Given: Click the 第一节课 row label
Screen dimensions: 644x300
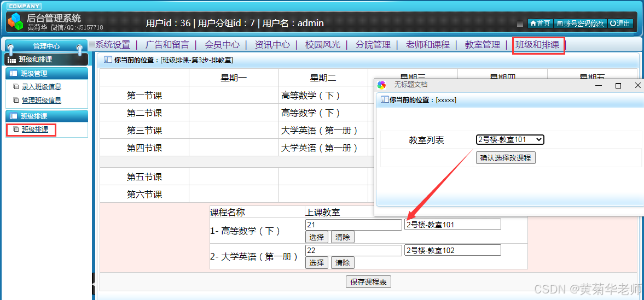Looking at the screenshot, I should tap(144, 95).
